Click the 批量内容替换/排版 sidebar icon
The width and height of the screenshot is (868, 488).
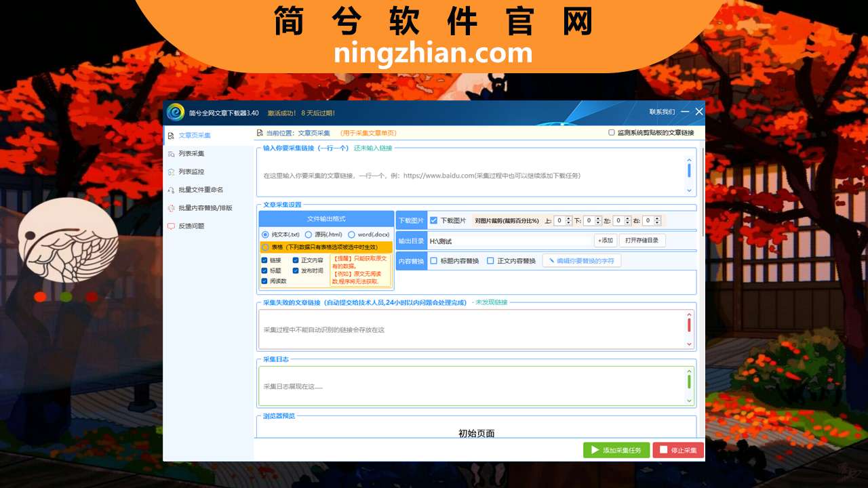[x=171, y=208]
